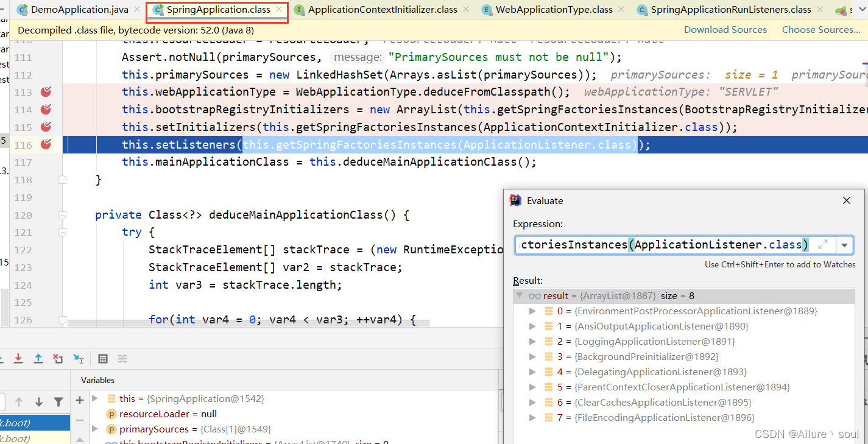Image resolution: width=868 pixels, height=444 pixels.
Task: Collapse code fold at line 121 try block
Action: click(x=62, y=232)
